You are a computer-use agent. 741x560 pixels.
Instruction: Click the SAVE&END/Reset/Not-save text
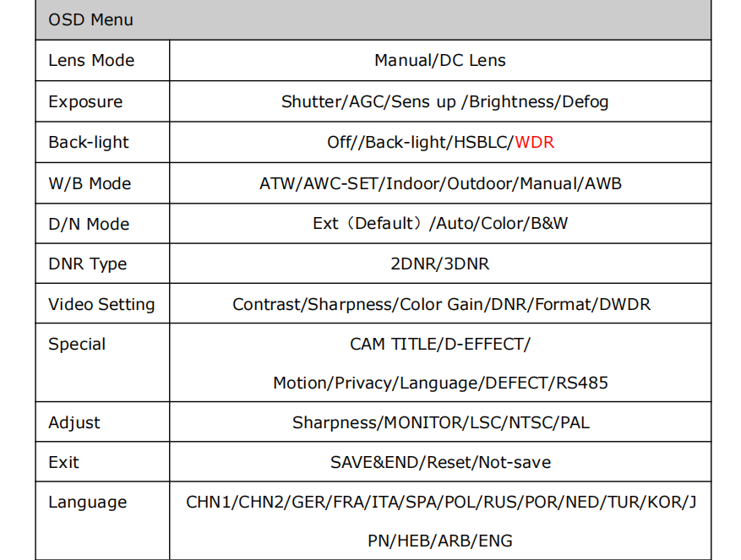(x=440, y=463)
